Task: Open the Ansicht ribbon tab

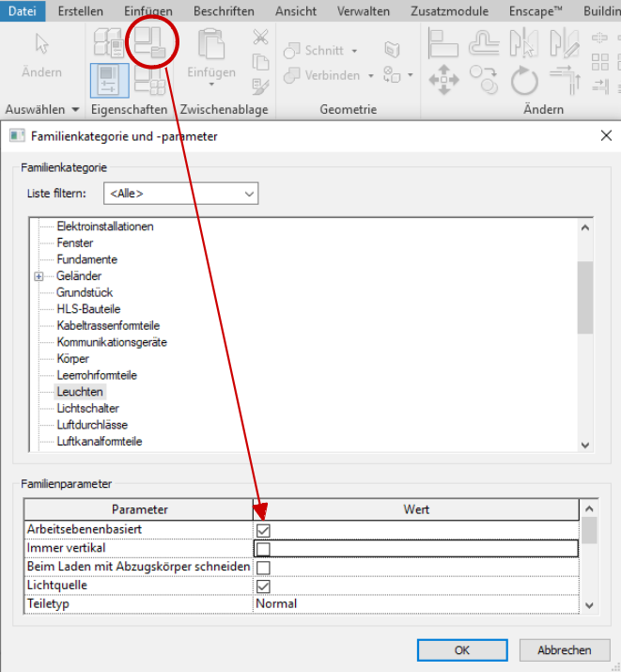Action: 295,11
